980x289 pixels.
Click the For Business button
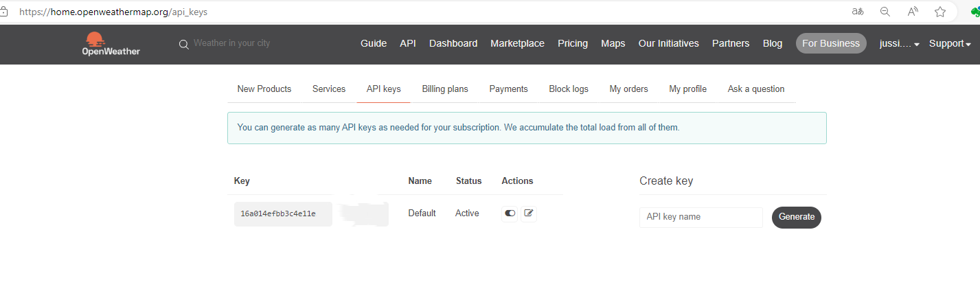coord(831,43)
